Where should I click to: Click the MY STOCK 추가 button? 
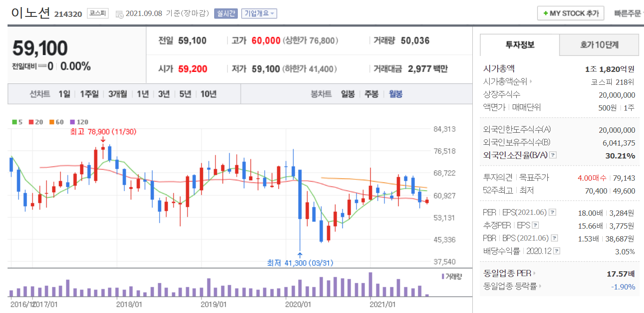pyautogui.click(x=570, y=13)
